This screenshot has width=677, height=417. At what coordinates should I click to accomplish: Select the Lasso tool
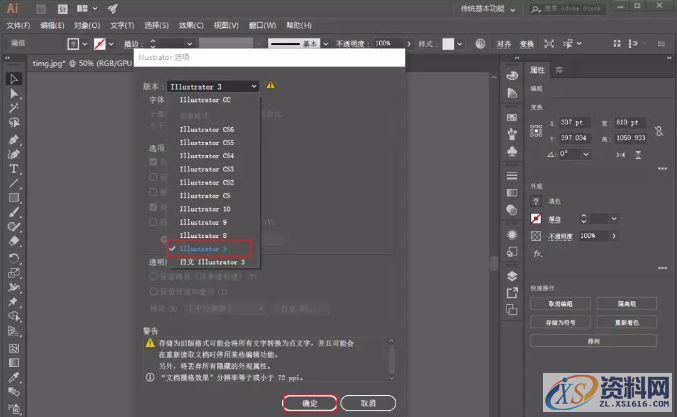point(14,123)
